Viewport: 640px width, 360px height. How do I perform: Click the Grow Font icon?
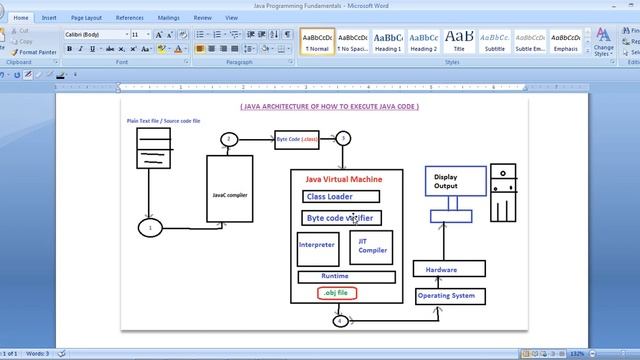(159, 35)
